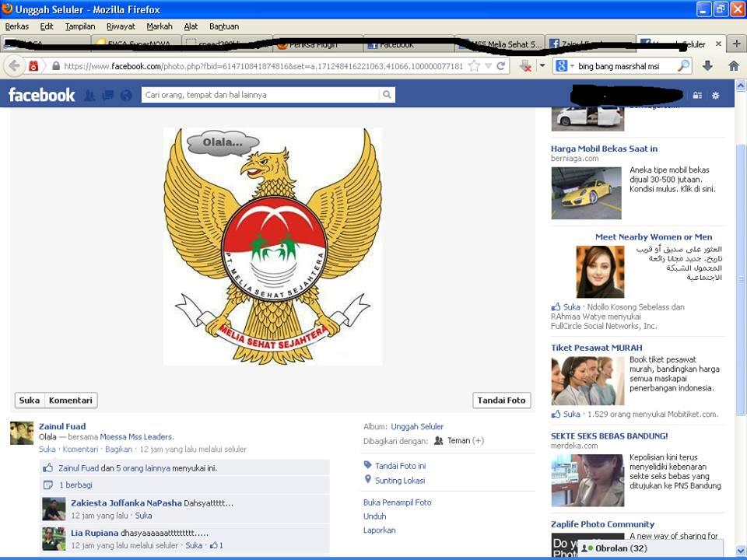This screenshot has height=560, width=747.
Task: Close the Unggah Seluler tab
Action: pyautogui.click(x=718, y=44)
